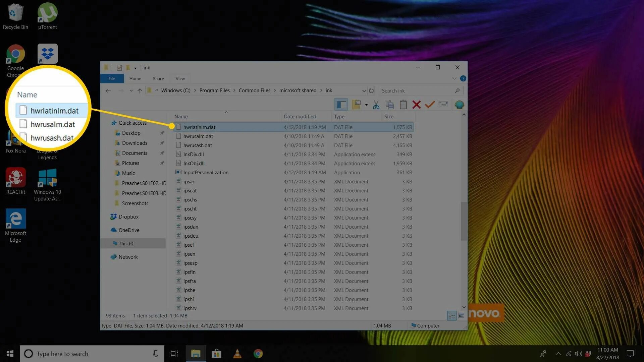Viewport: 644px width, 362px height.
Task: Click the vertical scrollbar thumb in file list
Action: (x=464, y=221)
